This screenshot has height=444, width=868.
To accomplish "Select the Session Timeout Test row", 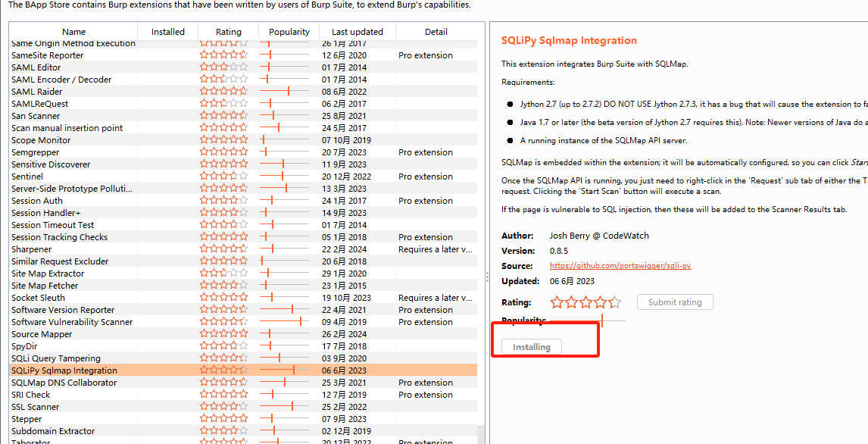I will tap(244, 225).
